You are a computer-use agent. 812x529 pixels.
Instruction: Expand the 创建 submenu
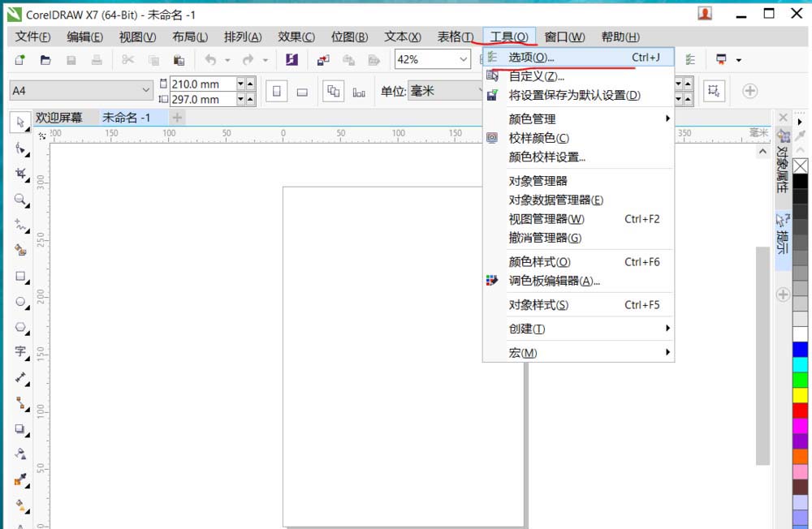[578, 328]
